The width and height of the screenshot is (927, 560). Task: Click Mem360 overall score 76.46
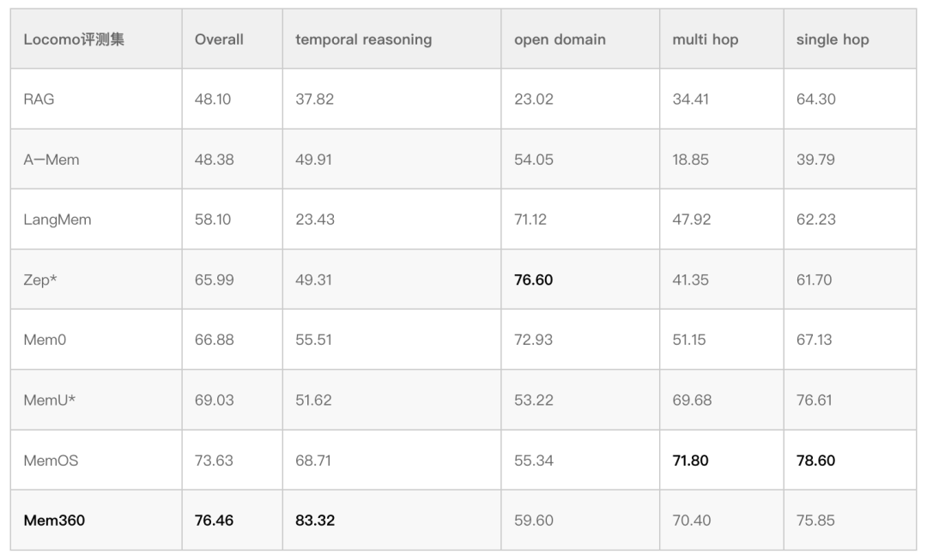coord(214,521)
